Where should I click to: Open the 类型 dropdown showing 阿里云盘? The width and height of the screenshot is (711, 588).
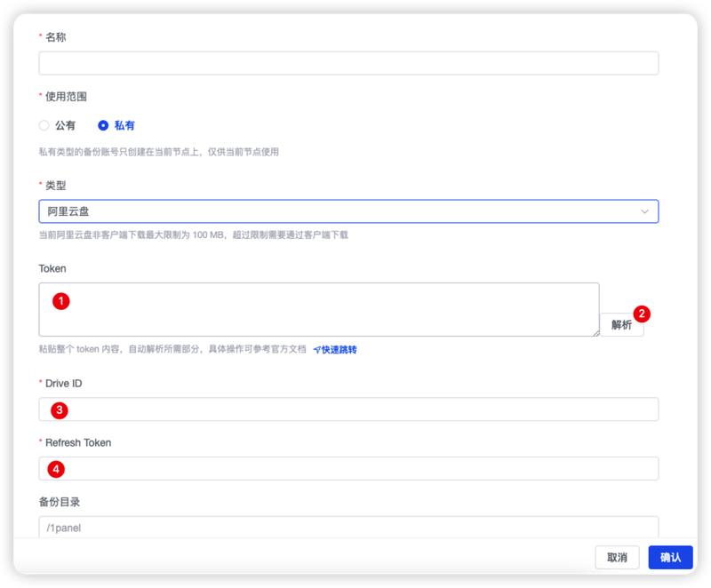tap(348, 211)
